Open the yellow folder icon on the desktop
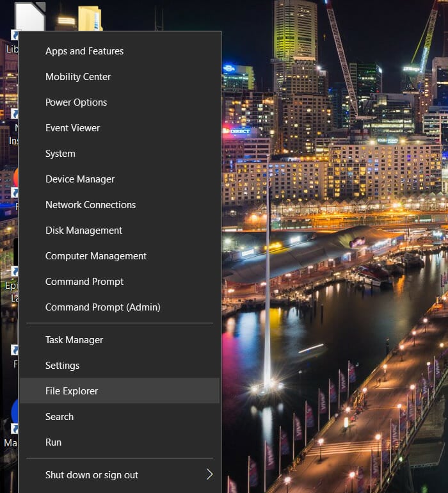 tap(90, 18)
